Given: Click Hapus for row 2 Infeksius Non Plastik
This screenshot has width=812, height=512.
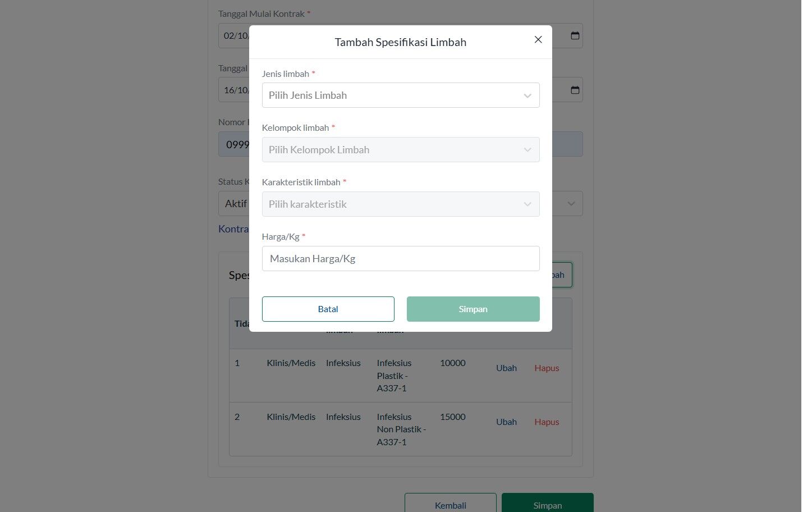Looking at the screenshot, I should click(547, 422).
